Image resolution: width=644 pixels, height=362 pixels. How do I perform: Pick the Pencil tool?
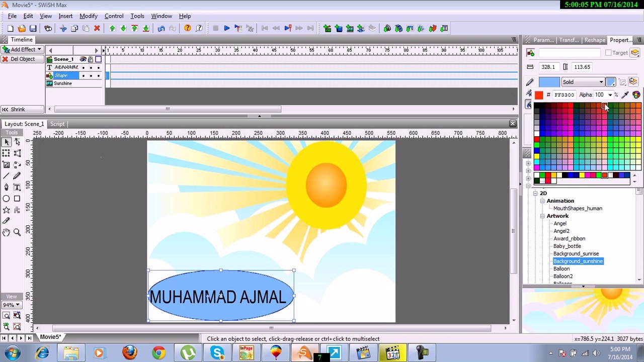point(17,176)
